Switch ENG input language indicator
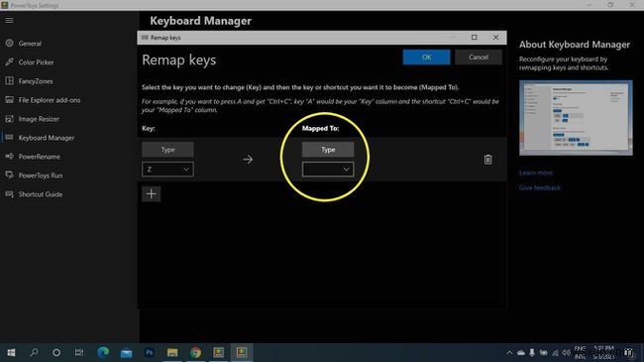Image resolution: width=644 pixels, height=362 pixels. pyautogui.click(x=580, y=352)
